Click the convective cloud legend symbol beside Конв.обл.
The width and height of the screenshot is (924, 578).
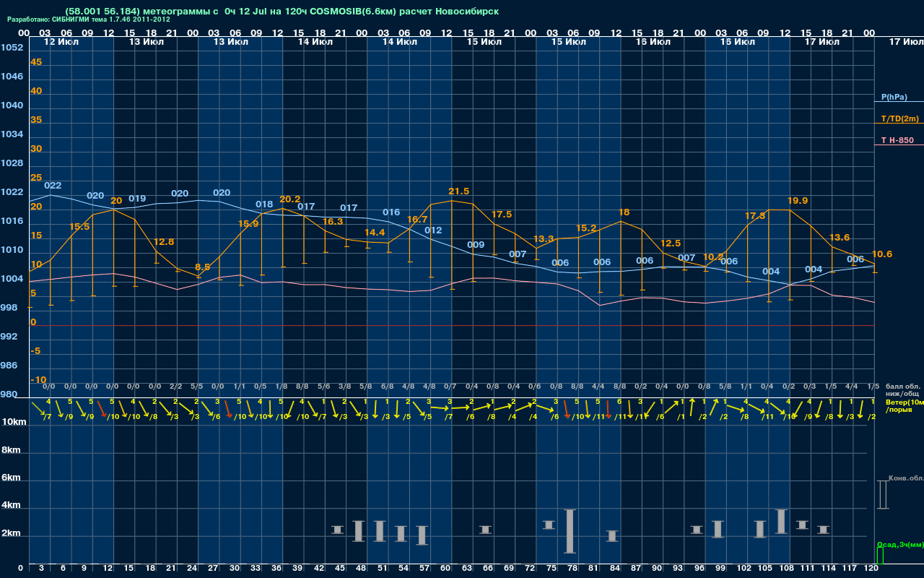[x=883, y=495]
